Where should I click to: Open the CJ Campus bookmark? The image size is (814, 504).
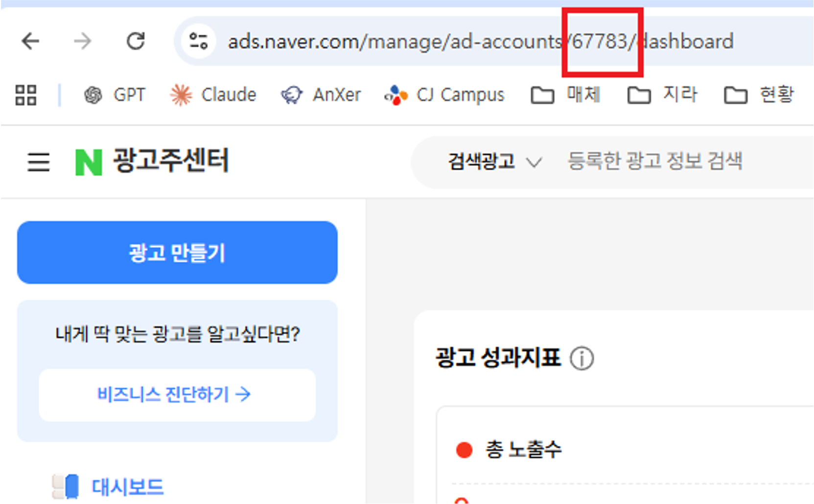(x=444, y=95)
